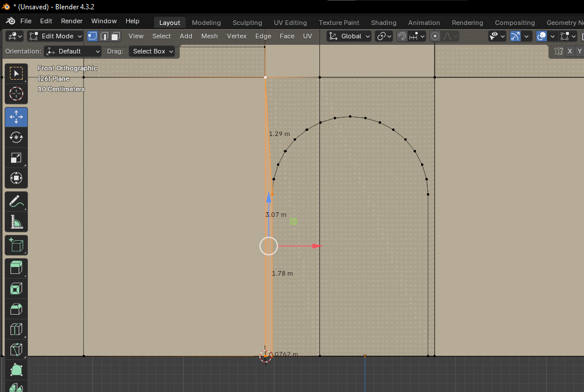584x392 pixels.
Task: Open the viewport Select menu
Action: click(x=161, y=36)
